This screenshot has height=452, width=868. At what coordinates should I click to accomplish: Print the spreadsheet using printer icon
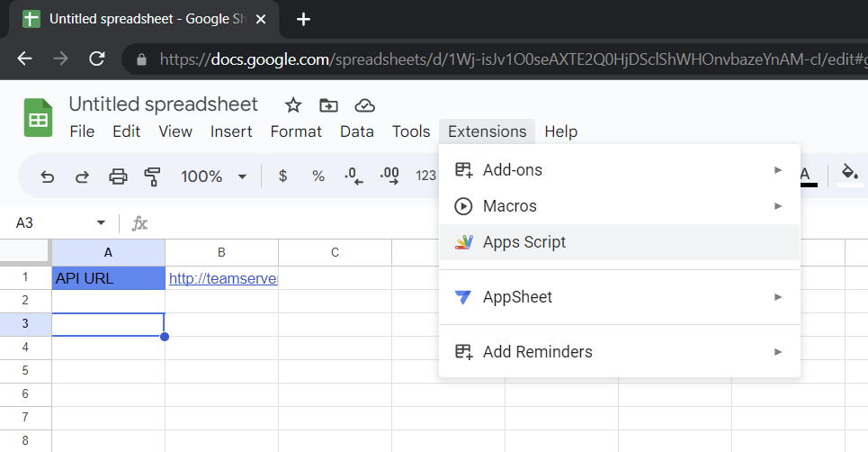coord(118,176)
